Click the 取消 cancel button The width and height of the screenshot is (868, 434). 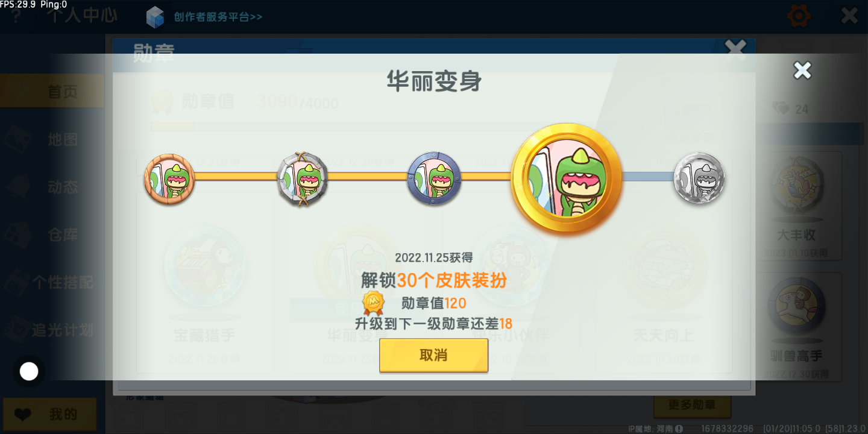click(433, 355)
